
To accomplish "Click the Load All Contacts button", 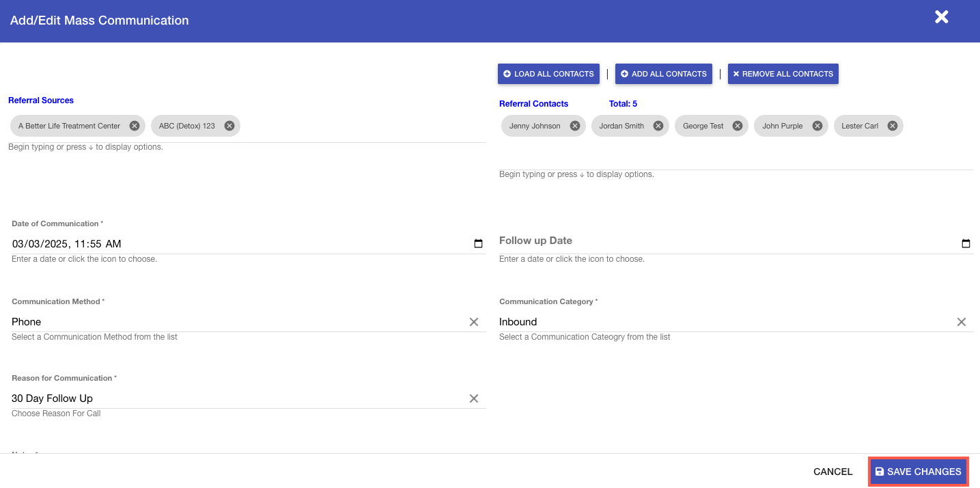I will coord(548,74).
